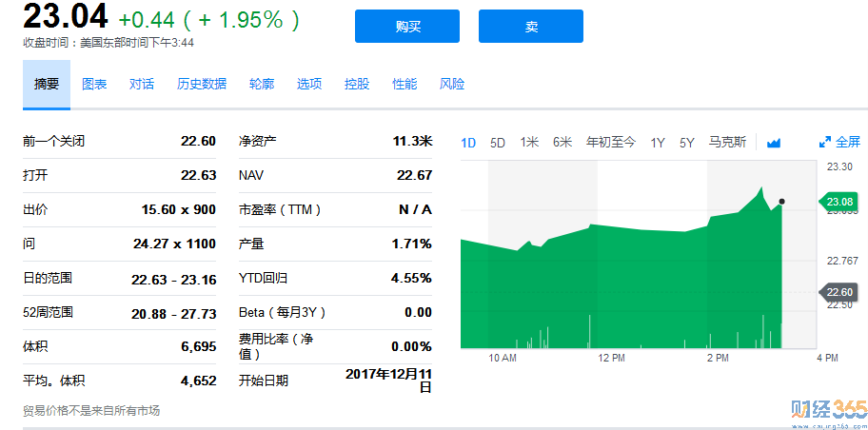Select the 1米 one-month chart range

[529, 143]
